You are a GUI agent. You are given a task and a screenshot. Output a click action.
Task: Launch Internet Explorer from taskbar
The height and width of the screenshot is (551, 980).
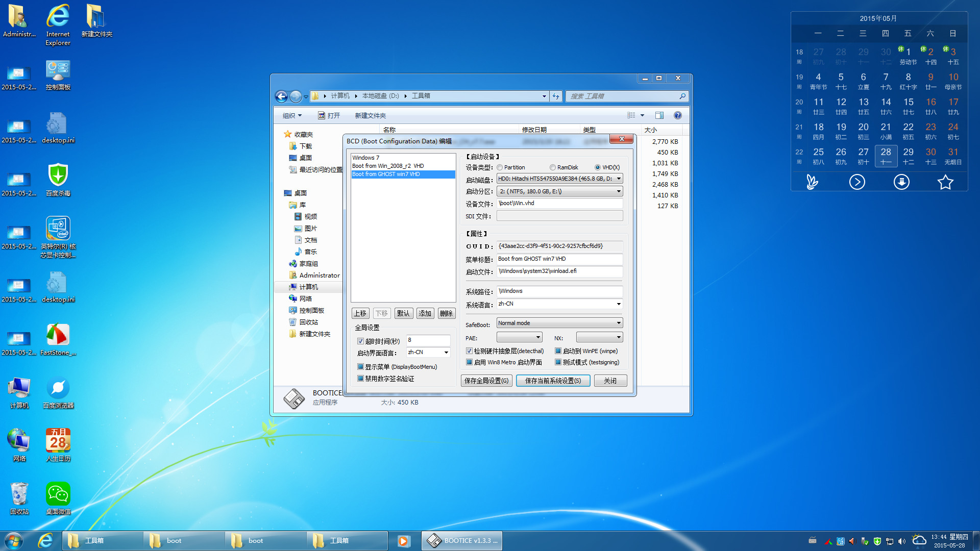point(45,540)
